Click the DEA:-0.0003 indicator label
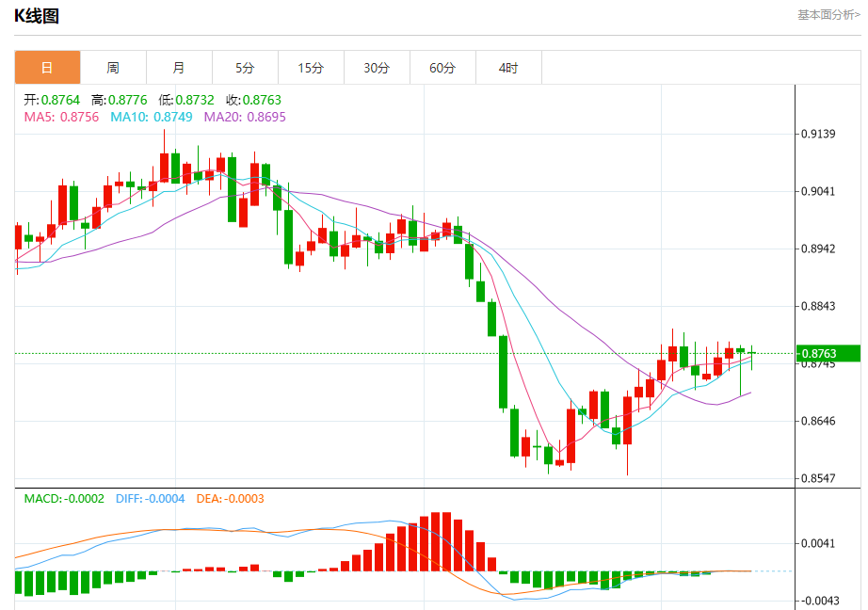Screen dimensions: 868x610 231,499
